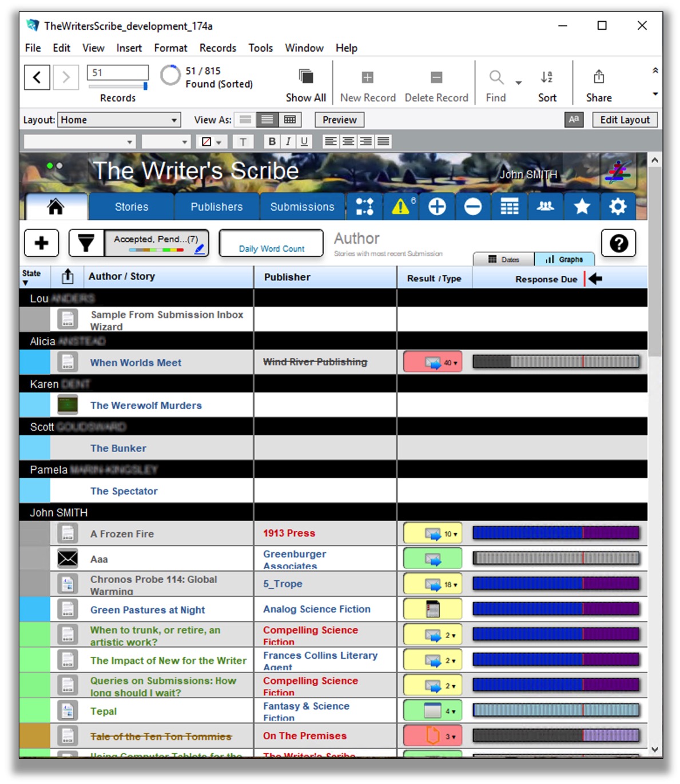Click the Preview button
The image size is (680, 784).
coord(339,120)
